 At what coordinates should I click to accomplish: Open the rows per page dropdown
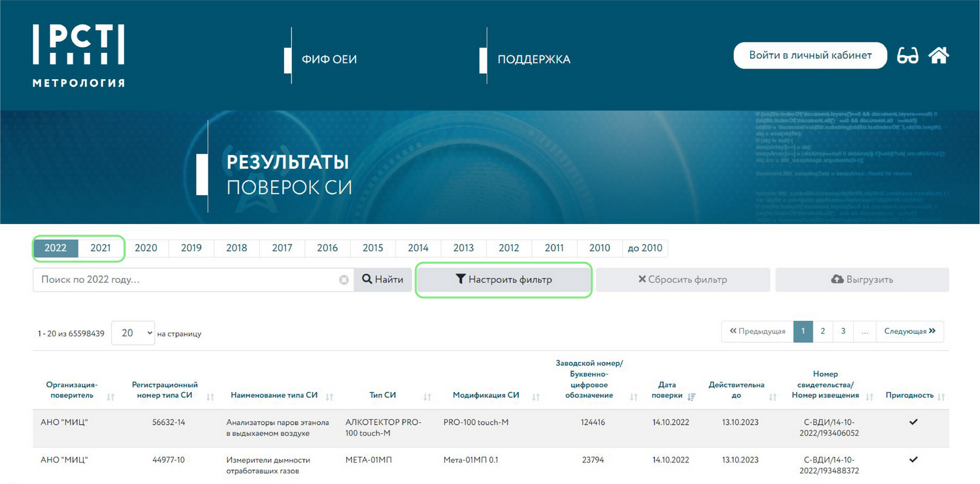coord(133,333)
